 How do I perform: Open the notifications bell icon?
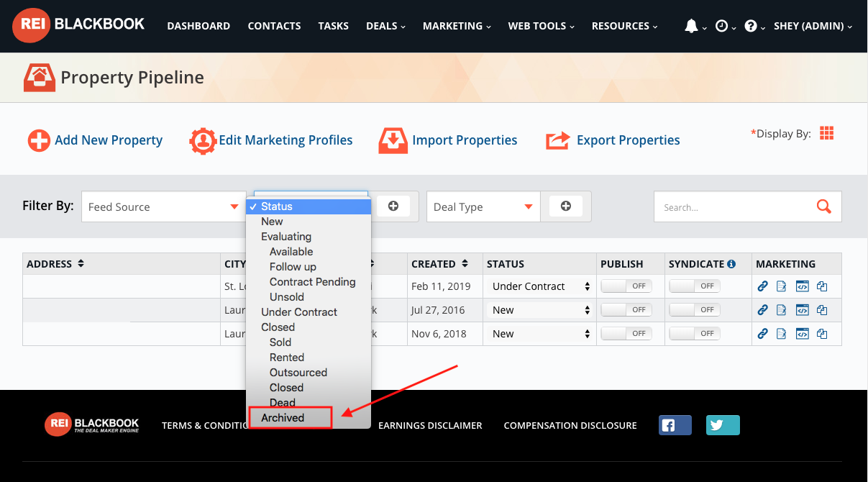[691, 26]
